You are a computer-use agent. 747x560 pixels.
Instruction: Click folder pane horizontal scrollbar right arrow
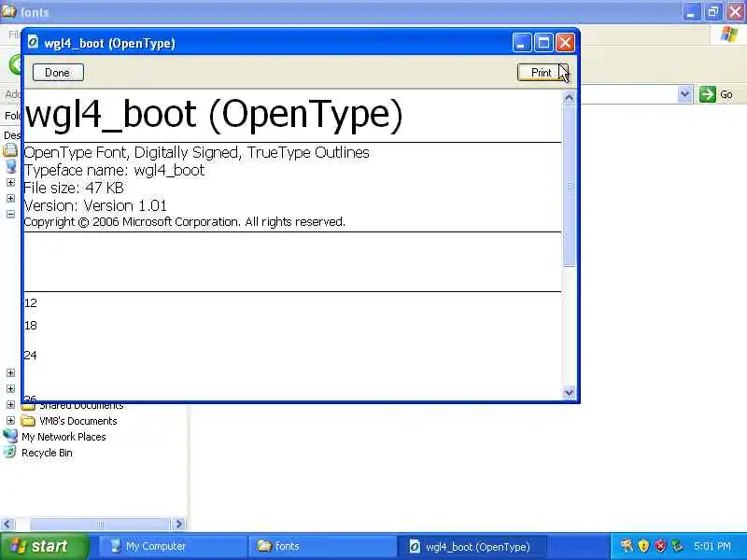[178, 525]
